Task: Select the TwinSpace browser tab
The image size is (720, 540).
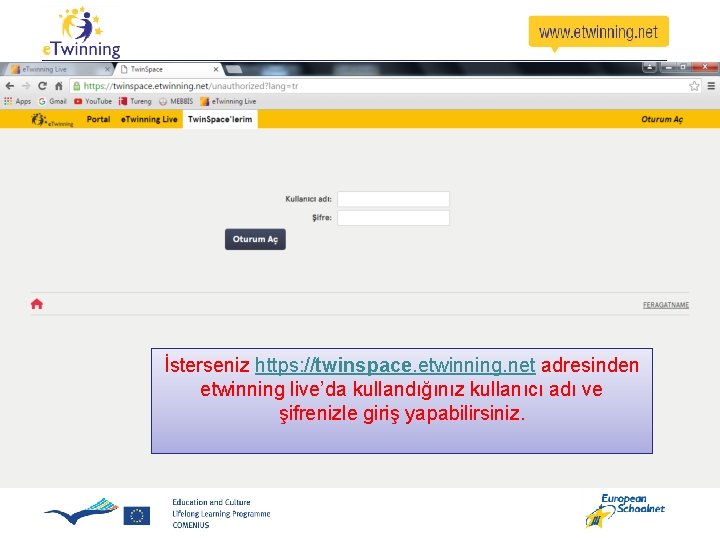Action: 169,69
